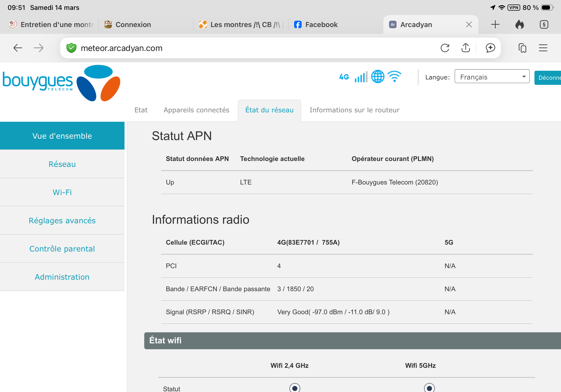Click the 4G network indicator icon
Screen dimensions: 561x392
click(344, 77)
